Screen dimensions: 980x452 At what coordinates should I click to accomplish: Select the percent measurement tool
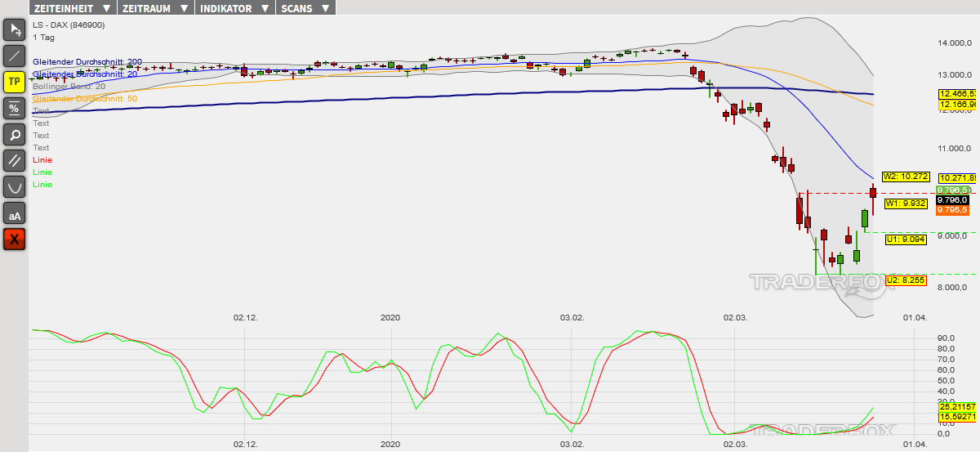pos(14,109)
